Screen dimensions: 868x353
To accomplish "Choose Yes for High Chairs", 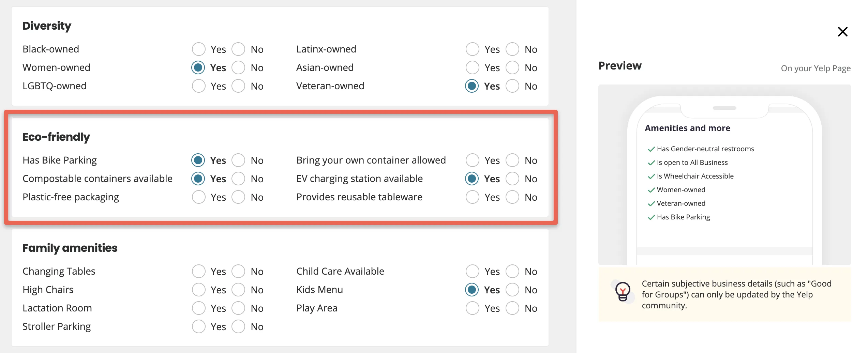I will pos(198,290).
